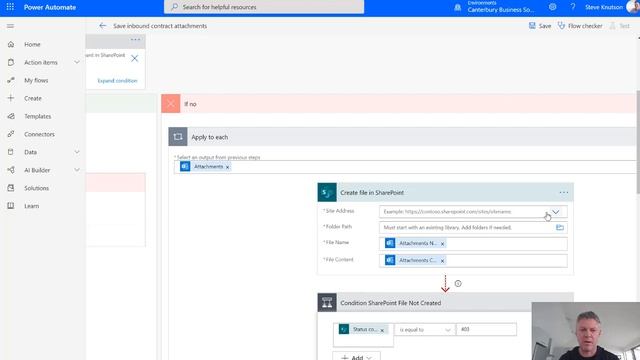Click the Folder Path input field
Viewport: 640px width, 360px height.
pyautogui.click(x=473, y=227)
